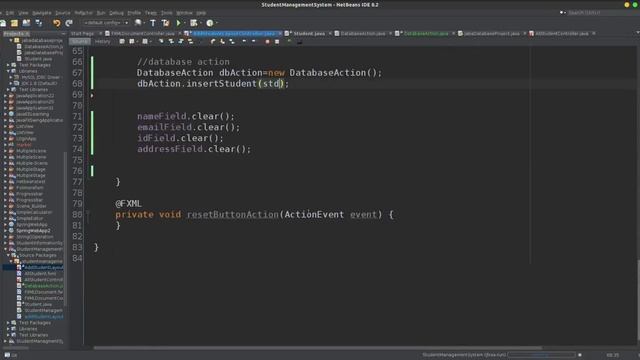The width and height of the screenshot is (640, 360).
Task: Select the StringOperation project
Action: tap(35, 237)
